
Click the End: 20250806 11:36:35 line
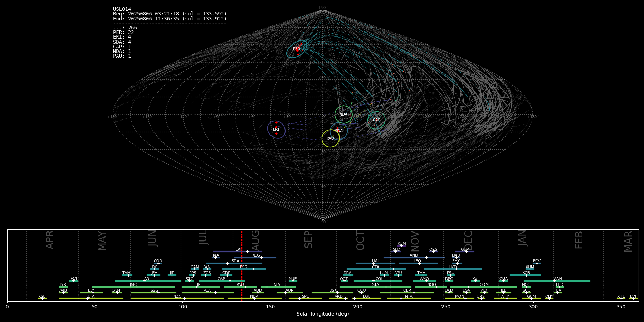170,19
